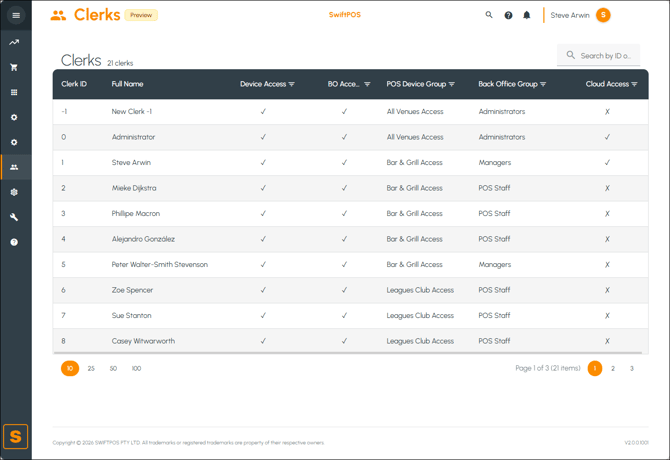The height and width of the screenshot is (460, 670).
Task: Open the Device Access column filter
Action: pyautogui.click(x=292, y=84)
